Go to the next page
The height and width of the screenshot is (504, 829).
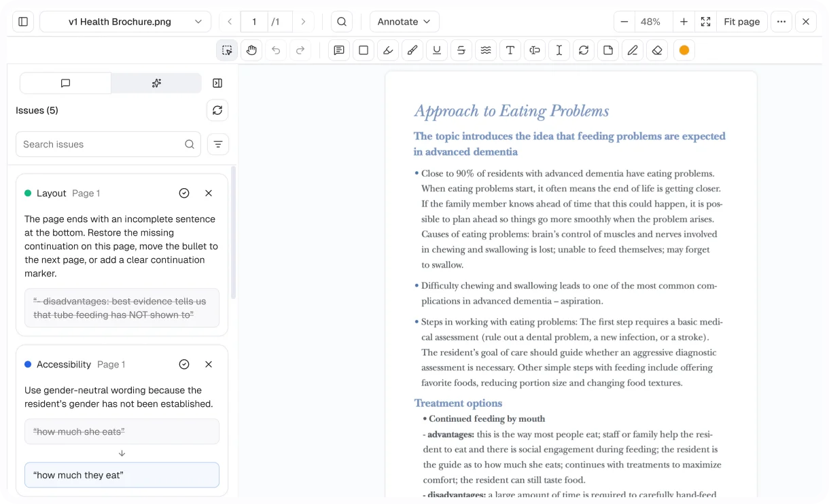(x=303, y=22)
